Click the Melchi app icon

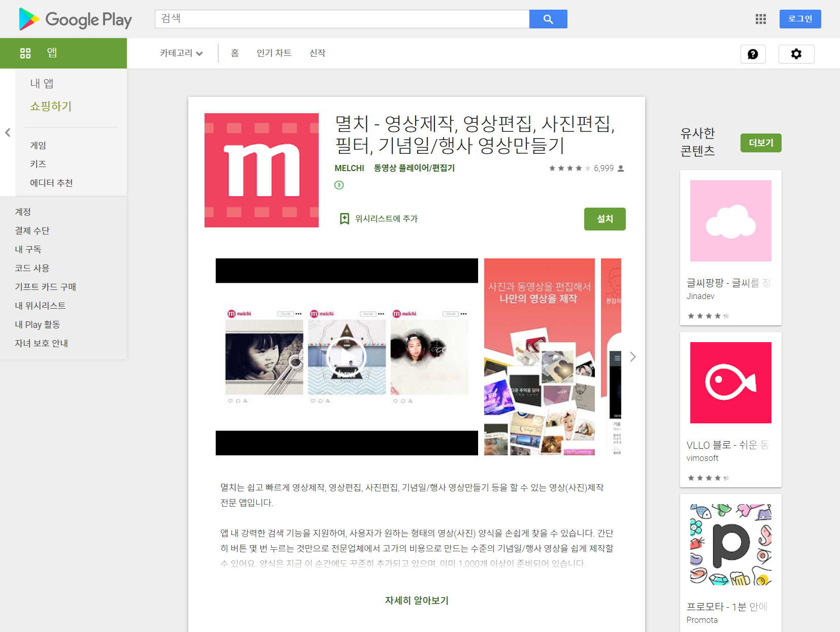(261, 170)
